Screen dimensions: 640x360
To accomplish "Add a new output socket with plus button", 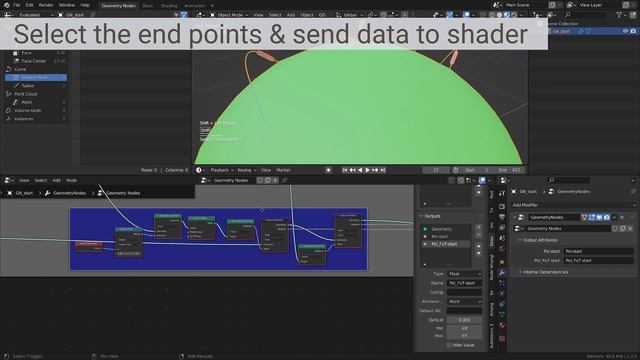I will pos(479,227).
